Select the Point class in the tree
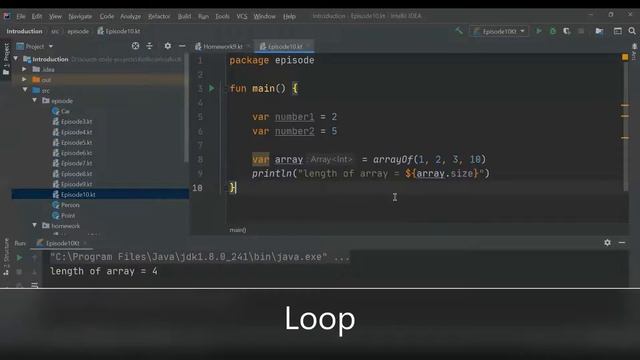Image resolution: width=640 pixels, height=360 pixels. [64, 216]
